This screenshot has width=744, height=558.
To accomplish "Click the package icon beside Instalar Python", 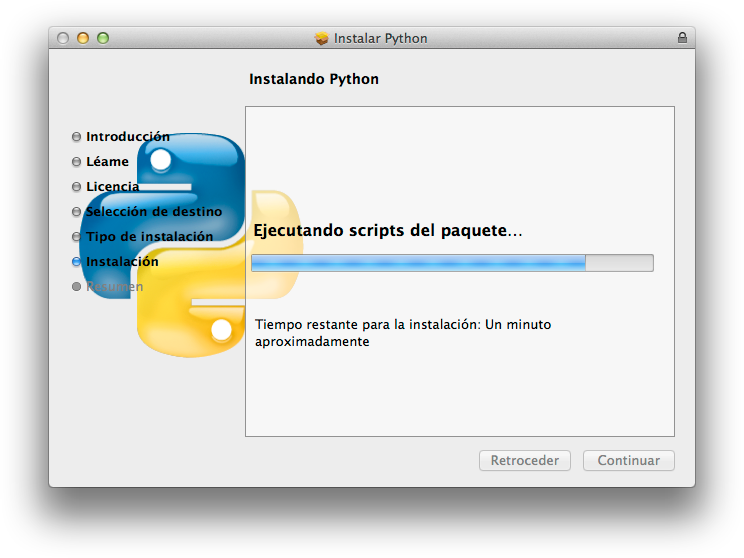I will (x=321, y=38).
